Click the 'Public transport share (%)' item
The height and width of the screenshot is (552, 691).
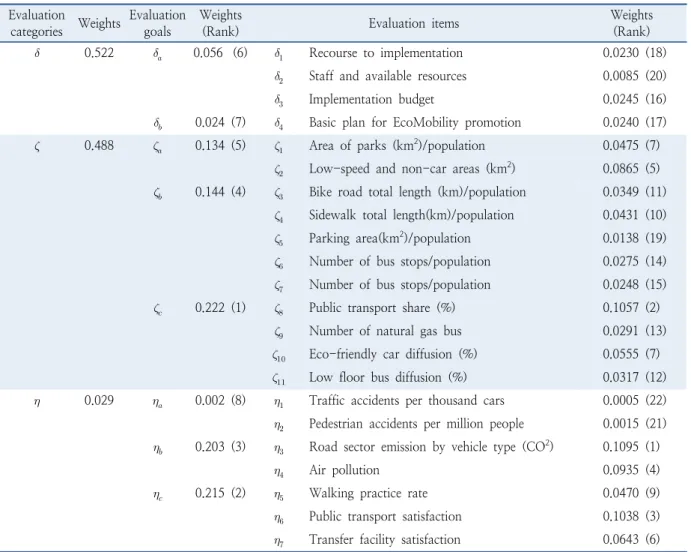tap(382, 307)
